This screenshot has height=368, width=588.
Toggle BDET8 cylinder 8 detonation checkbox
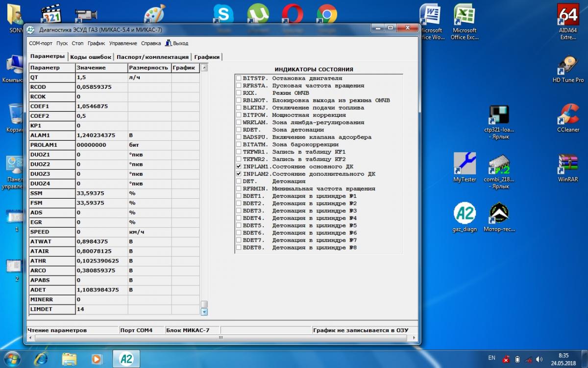239,248
